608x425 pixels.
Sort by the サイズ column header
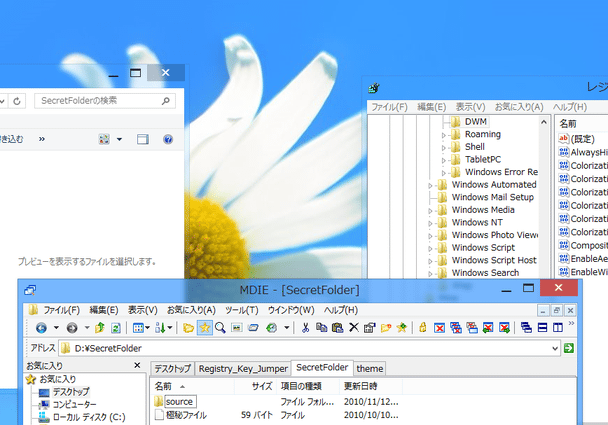click(255, 386)
